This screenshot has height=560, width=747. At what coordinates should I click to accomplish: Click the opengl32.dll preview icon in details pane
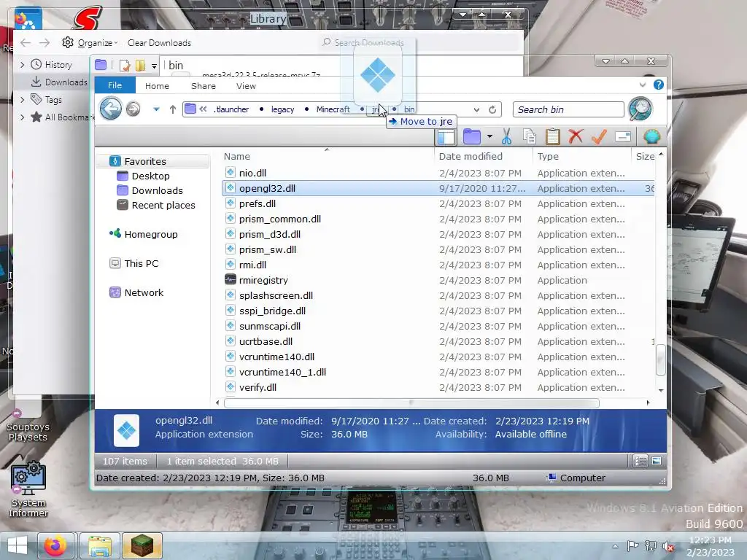click(x=126, y=430)
